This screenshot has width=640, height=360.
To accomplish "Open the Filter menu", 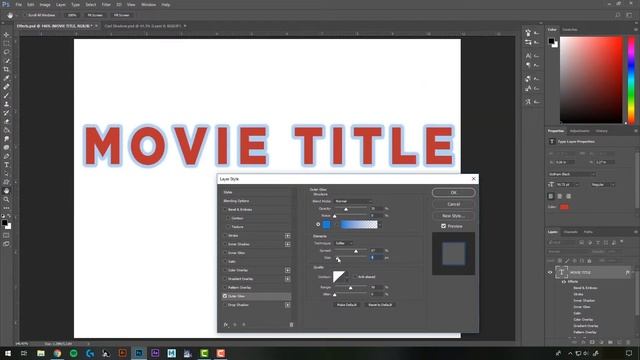I will coord(106,4).
